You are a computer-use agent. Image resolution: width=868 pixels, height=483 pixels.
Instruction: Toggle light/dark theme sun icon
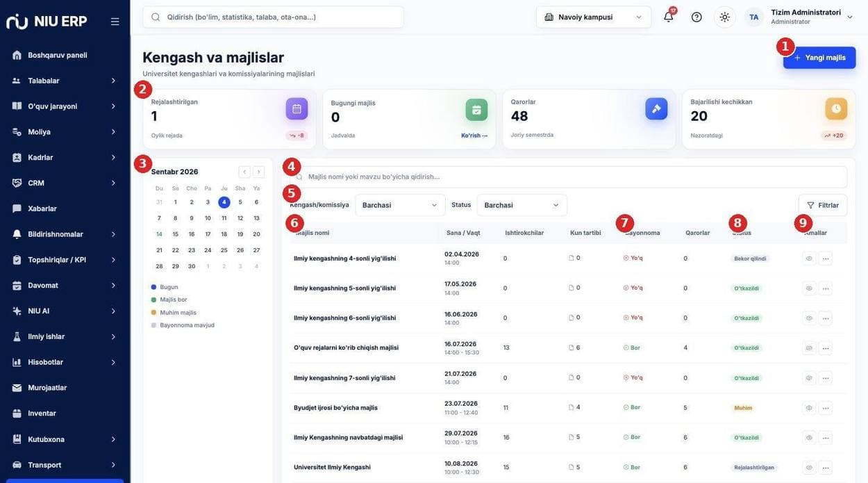point(725,17)
